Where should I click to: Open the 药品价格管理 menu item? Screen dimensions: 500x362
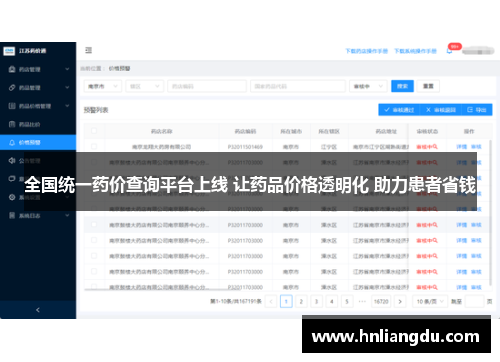(38, 106)
